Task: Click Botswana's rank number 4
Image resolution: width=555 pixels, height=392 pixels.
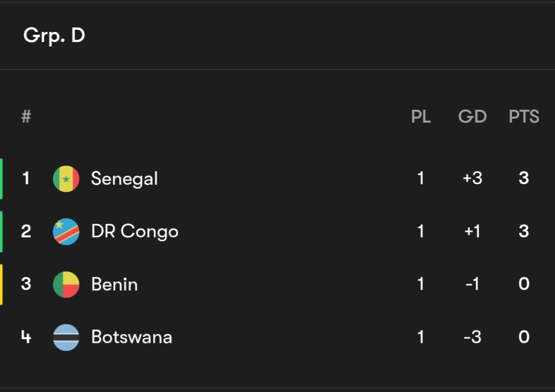Action: point(26,337)
